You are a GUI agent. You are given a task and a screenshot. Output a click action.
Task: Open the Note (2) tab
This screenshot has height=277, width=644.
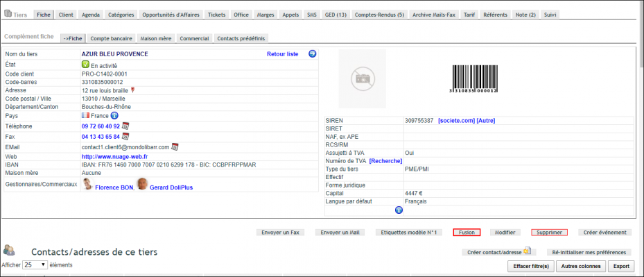[525, 15]
